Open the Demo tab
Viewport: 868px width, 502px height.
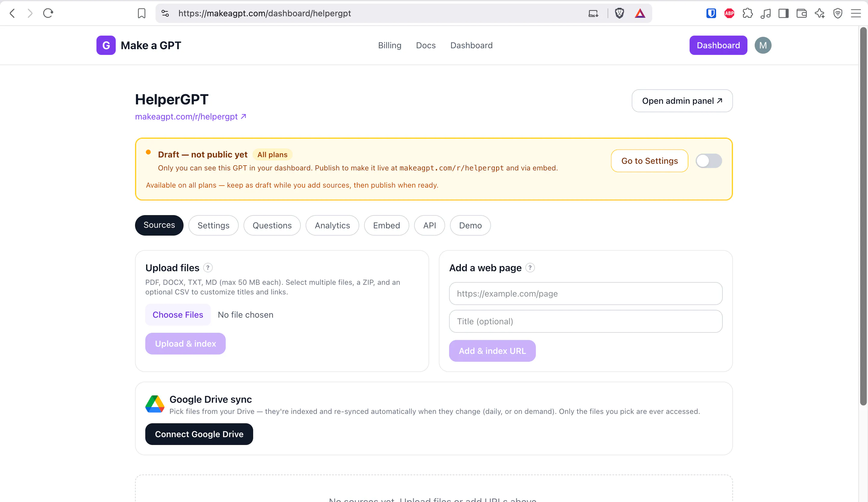point(470,225)
